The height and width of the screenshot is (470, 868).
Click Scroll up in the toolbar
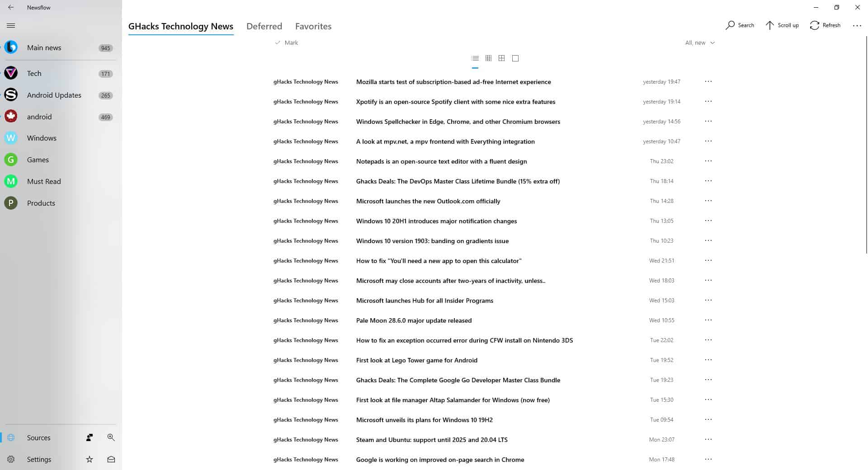coord(782,25)
